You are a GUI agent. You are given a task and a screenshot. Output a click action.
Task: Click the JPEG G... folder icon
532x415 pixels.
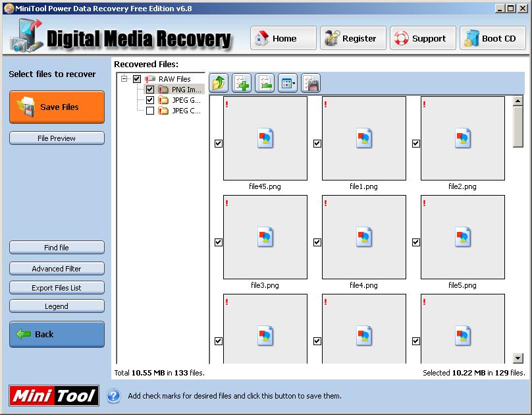[x=163, y=100]
